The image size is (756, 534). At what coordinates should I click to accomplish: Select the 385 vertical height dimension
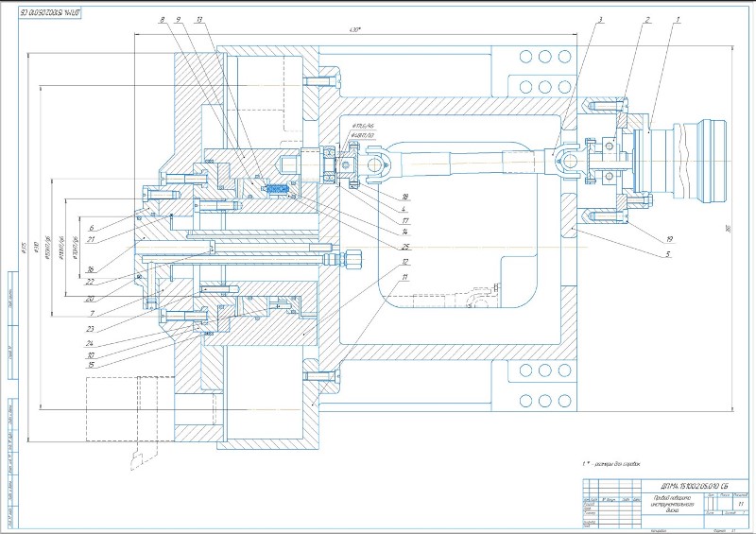[x=728, y=230]
